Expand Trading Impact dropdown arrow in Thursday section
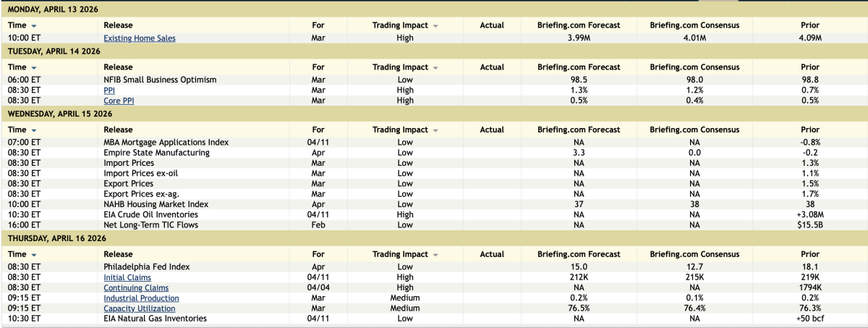The width and height of the screenshot is (868, 328). coord(435,255)
